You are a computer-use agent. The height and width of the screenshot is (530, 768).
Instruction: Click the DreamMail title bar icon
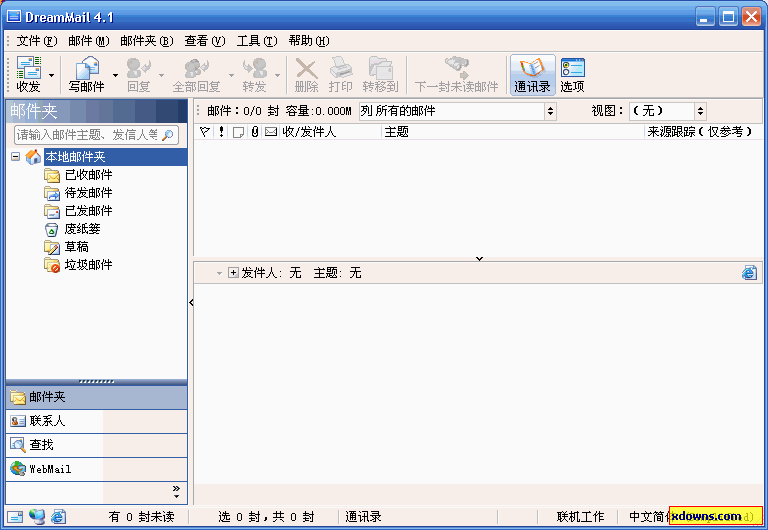(14, 16)
